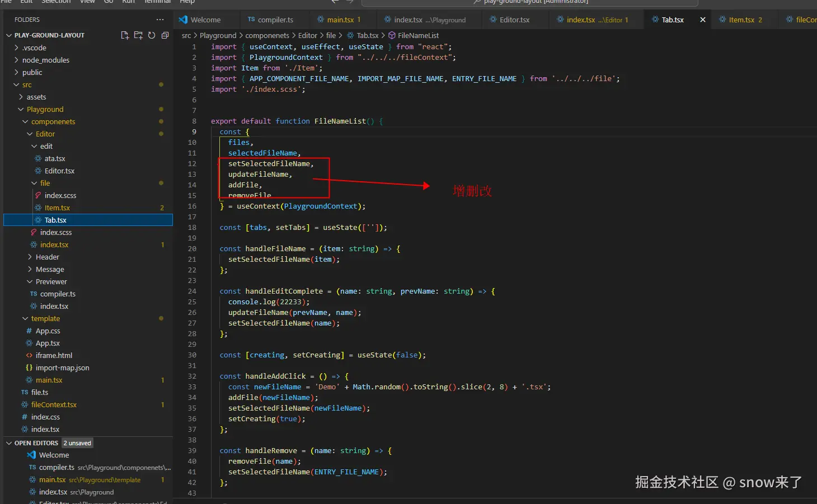The width and height of the screenshot is (817, 504).
Task: Collapse all folders using the collapse icon
Action: (x=165, y=35)
